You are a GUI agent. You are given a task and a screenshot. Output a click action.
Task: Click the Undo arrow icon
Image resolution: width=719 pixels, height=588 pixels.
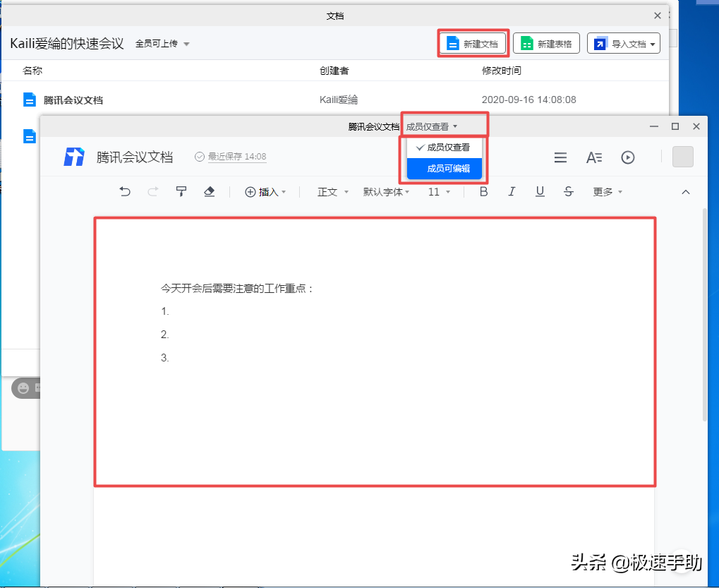pos(125,192)
